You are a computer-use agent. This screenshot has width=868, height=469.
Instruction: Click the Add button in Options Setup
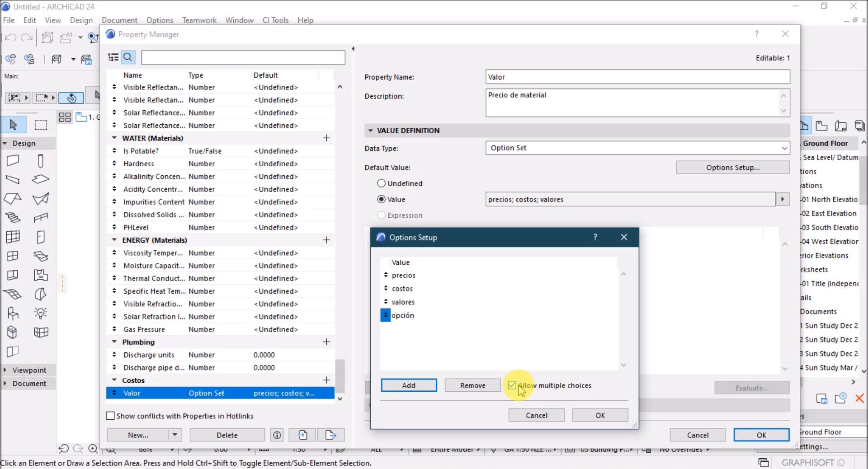coord(409,385)
